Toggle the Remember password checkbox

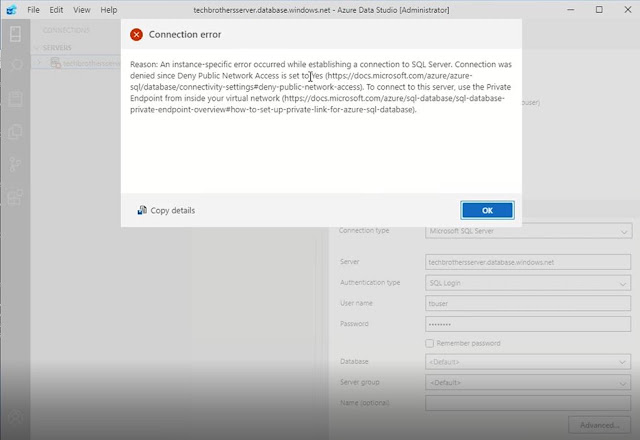click(429, 343)
